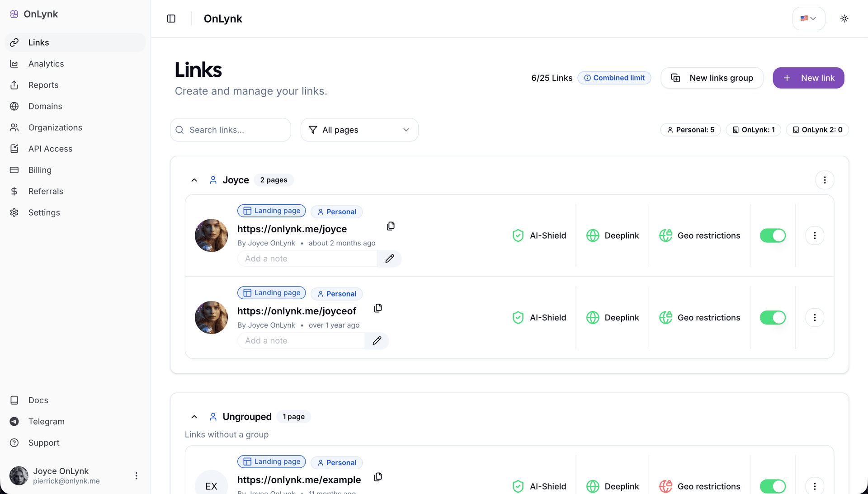868x494 pixels.
Task: Open the https://onlynk.me/joyceof URL
Action: 297,311
